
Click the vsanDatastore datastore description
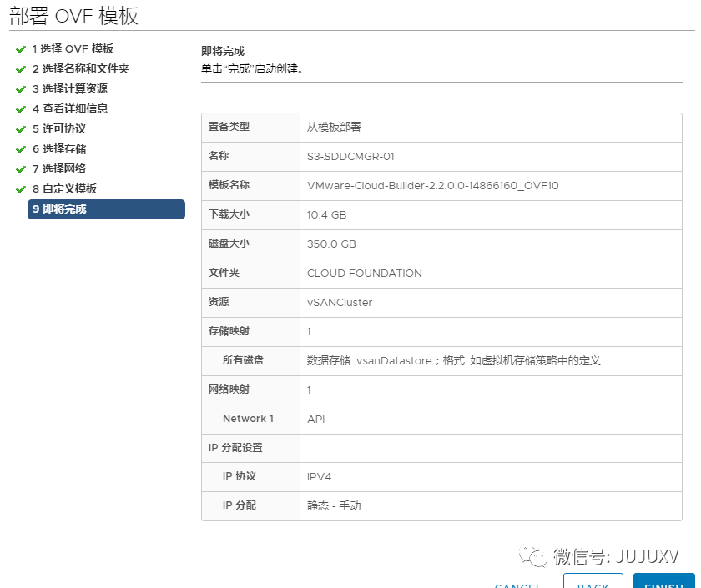[453, 360]
